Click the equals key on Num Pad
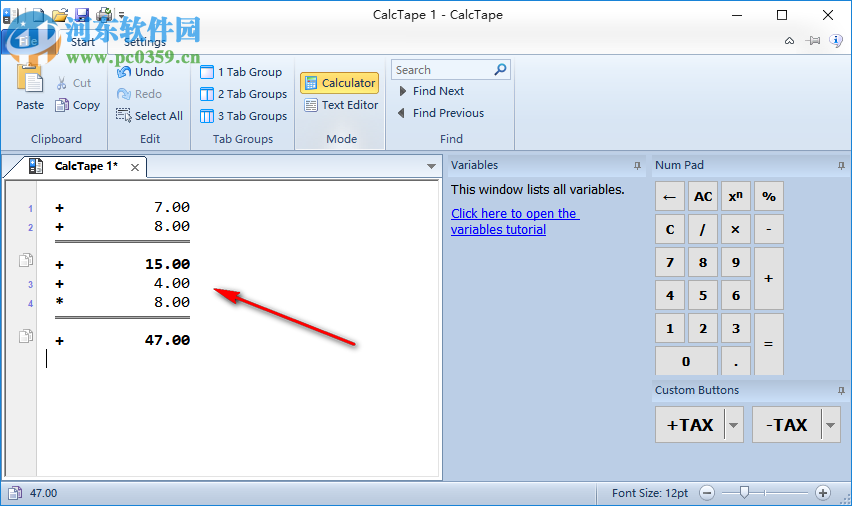 (x=769, y=344)
